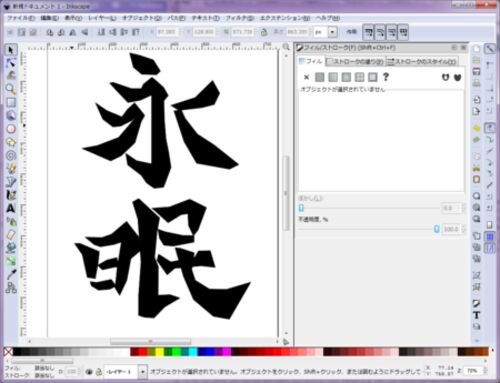Select the Calligraphy tool

[11, 195]
